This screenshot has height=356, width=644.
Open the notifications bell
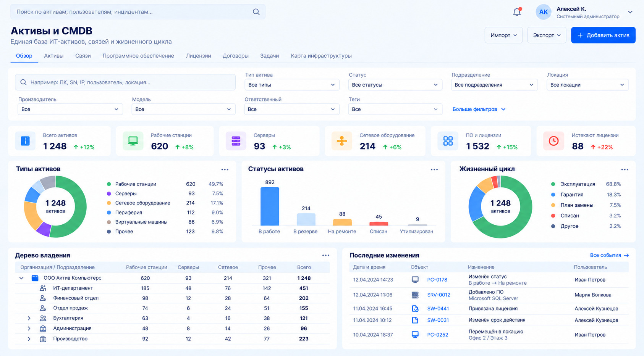(517, 12)
